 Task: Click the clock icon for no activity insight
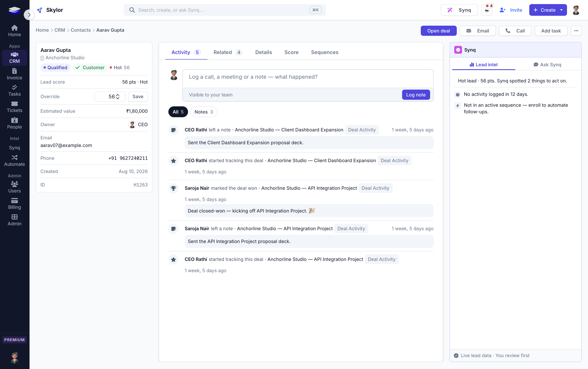pyautogui.click(x=458, y=95)
